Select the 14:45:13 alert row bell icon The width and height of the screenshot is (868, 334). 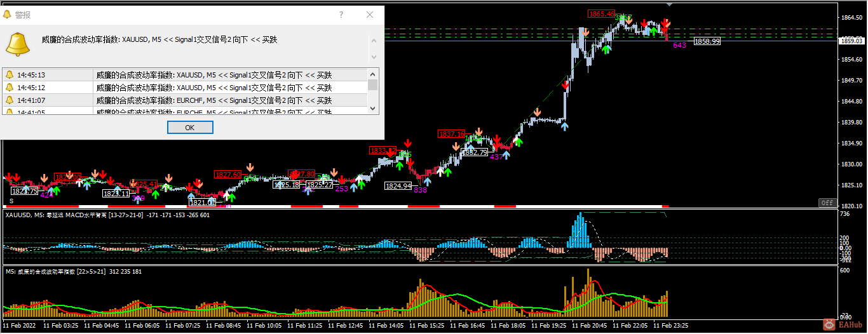[10, 75]
